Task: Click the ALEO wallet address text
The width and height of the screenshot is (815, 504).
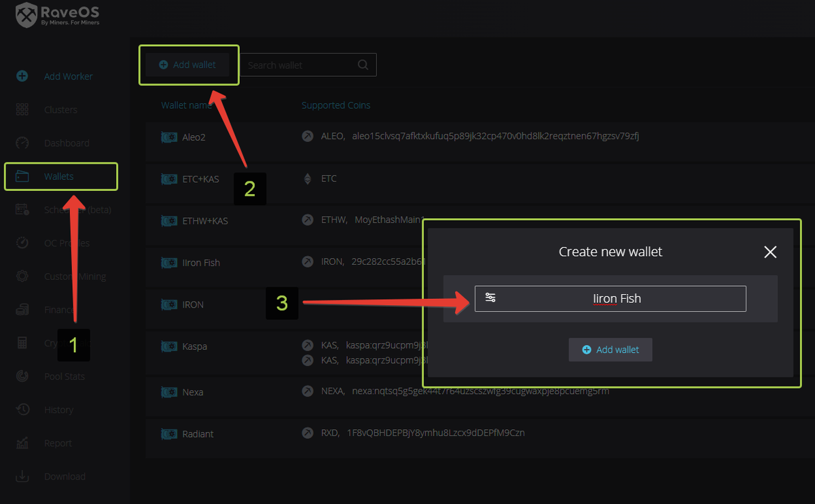Action: click(x=496, y=136)
